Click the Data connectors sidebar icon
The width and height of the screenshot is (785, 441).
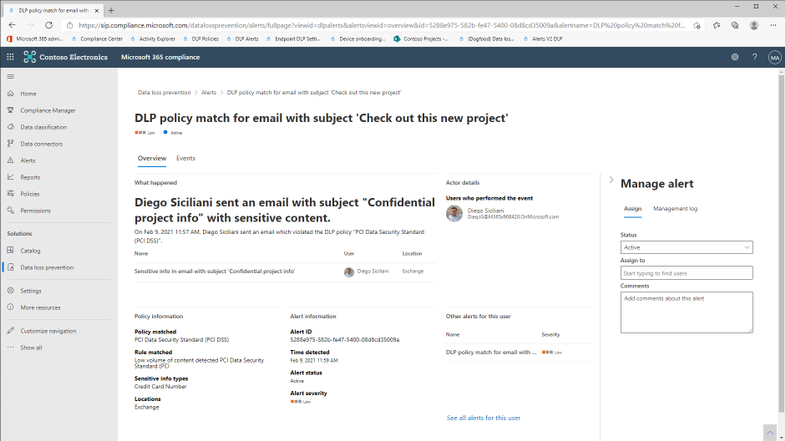[11, 144]
